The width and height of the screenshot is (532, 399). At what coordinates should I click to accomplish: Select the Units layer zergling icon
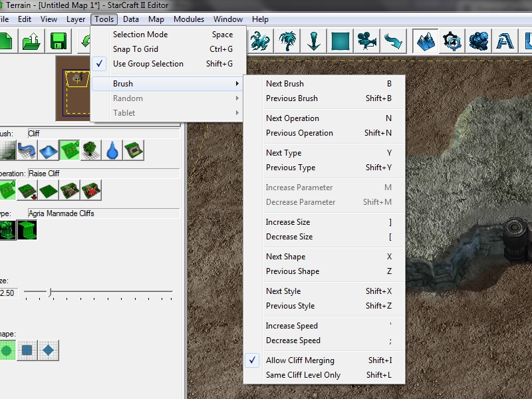[x=260, y=41]
